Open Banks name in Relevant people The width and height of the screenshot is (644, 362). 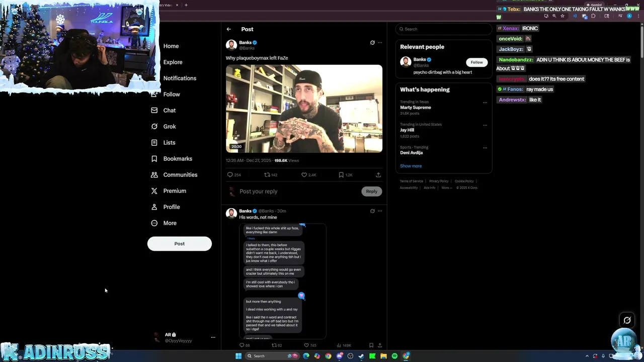click(420, 59)
